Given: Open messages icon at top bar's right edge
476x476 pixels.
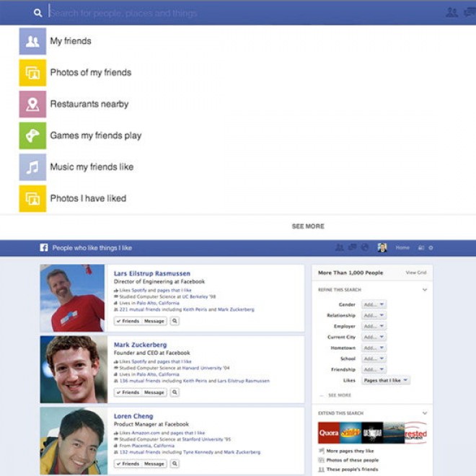Looking at the screenshot, I should click(470, 12).
